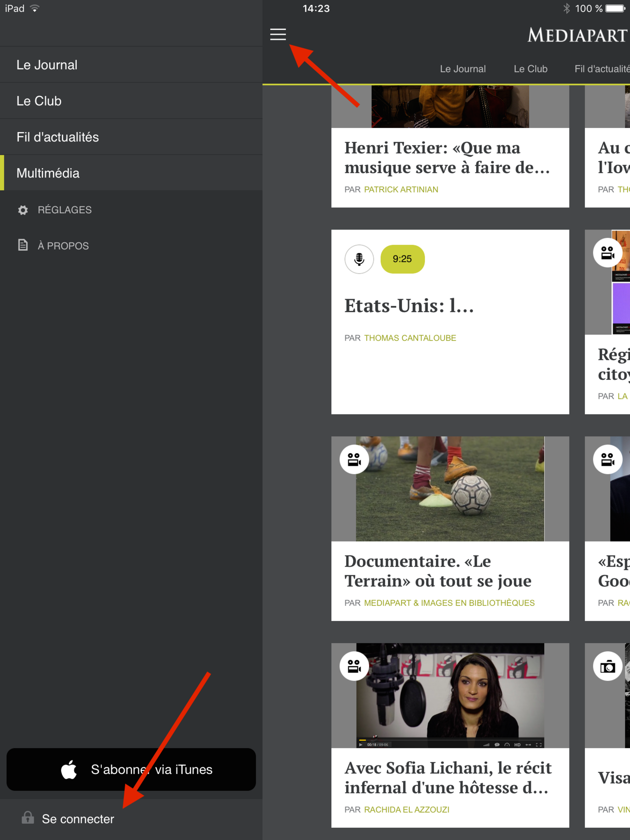
Task: Click the Réglages gear icon
Action: [23, 210]
